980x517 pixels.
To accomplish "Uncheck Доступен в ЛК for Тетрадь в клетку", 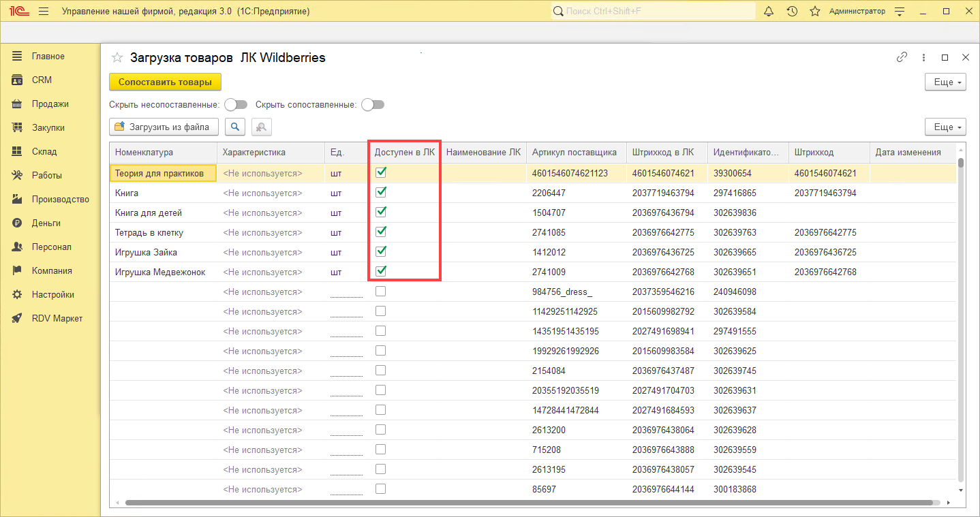I will coord(381,232).
